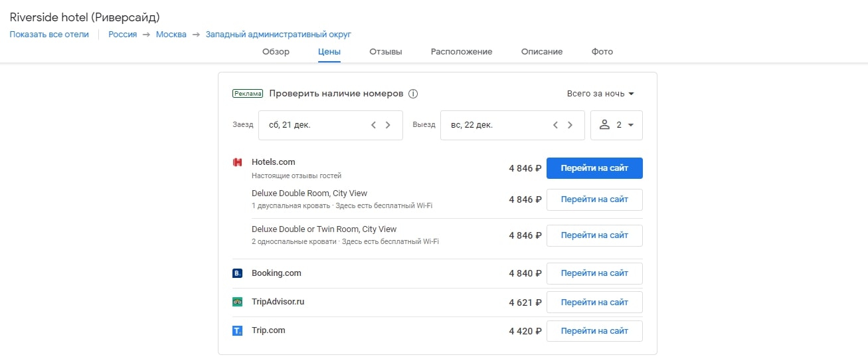Go to next check-in date arrow
This screenshot has width=868, height=363.
pyautogui.click(x=388, y=125)
